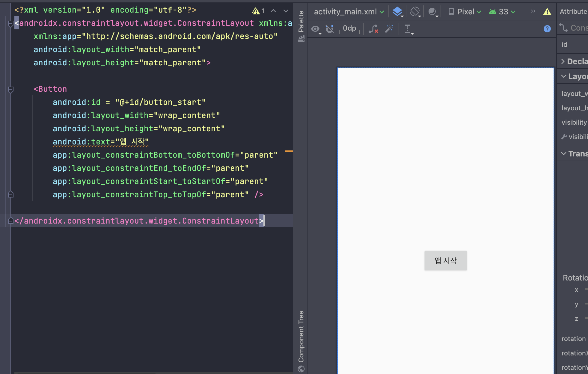588x374 pixels.
Task: Clear all constraints icon
Action: click(373, 29)
